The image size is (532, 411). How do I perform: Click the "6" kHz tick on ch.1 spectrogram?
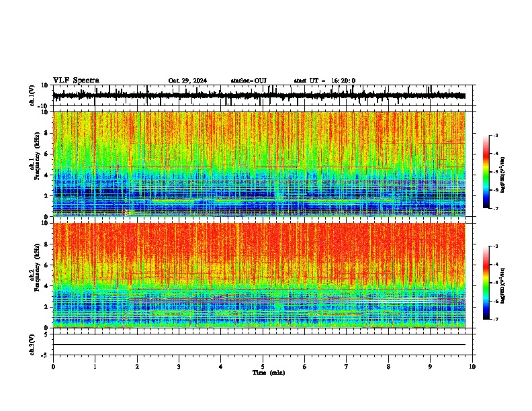point(47,154)
